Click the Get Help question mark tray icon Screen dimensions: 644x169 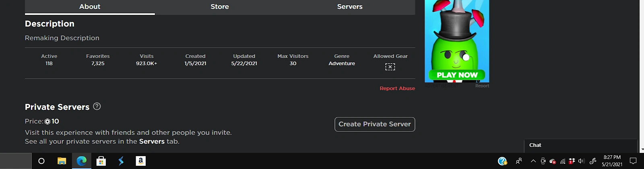coord(502,161)
